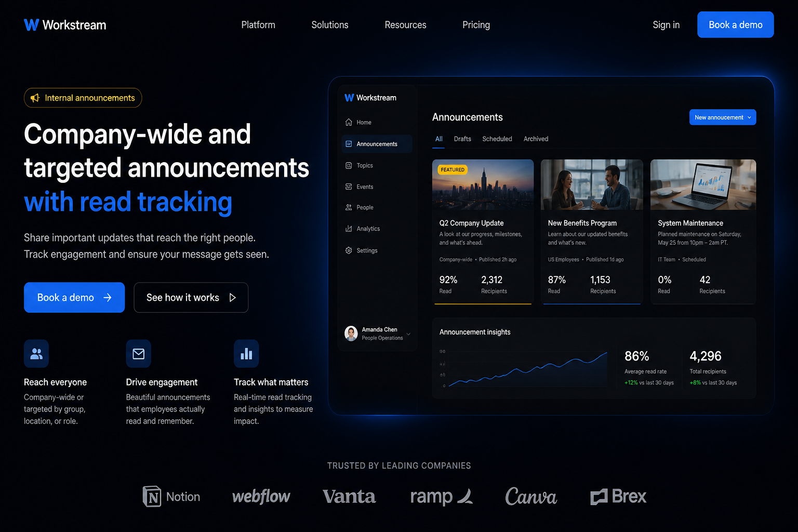Click the 2,312 Recipients statistic
Screen dimensions: 798x532
(x=494, y=284)
